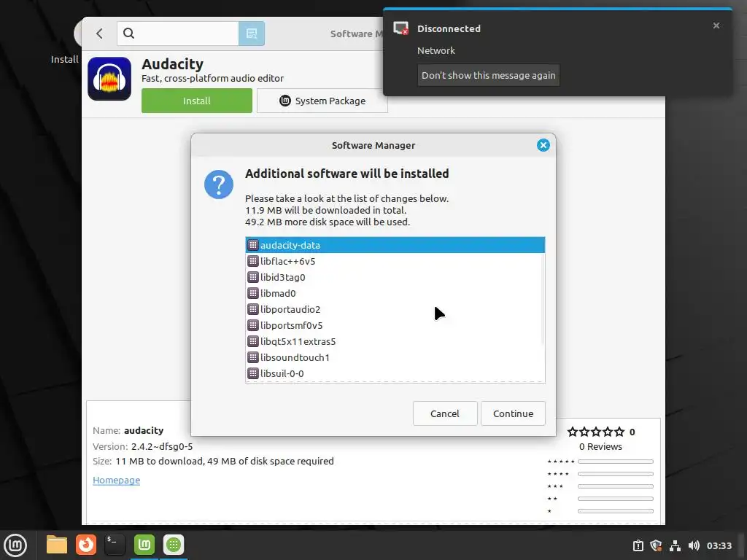This screenshot has height=560, width=747.
Task: Select libportaudio2 in the package list
Action: [395, 309]
